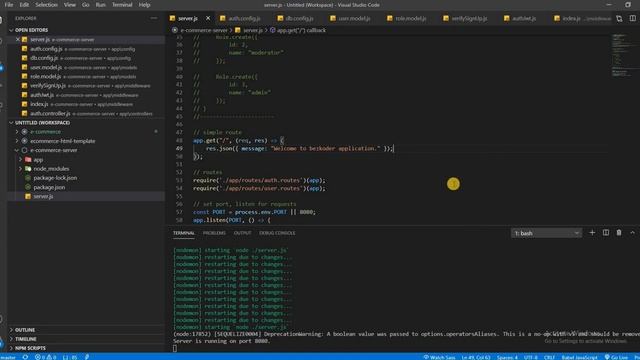Open the File menu
The height and width of the screenshot is (360, 640).
[9, 5]
